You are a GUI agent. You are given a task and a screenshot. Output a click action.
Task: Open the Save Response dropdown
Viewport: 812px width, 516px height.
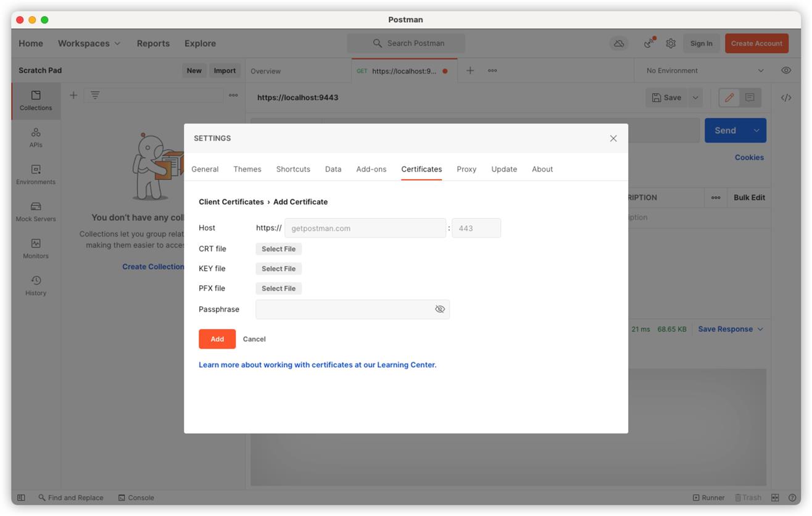(731, 329)
